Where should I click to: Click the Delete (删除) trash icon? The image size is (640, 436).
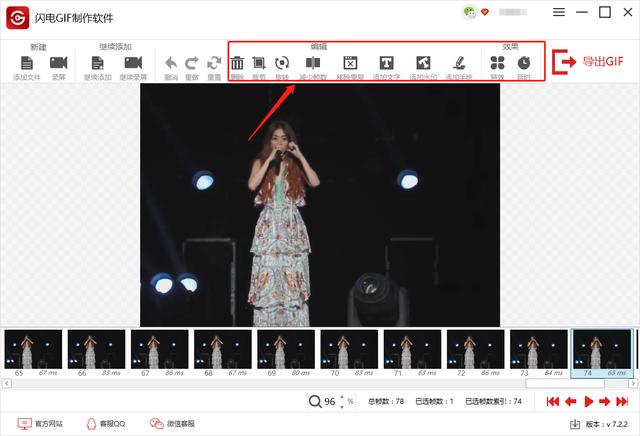click(x=237, y=63)
